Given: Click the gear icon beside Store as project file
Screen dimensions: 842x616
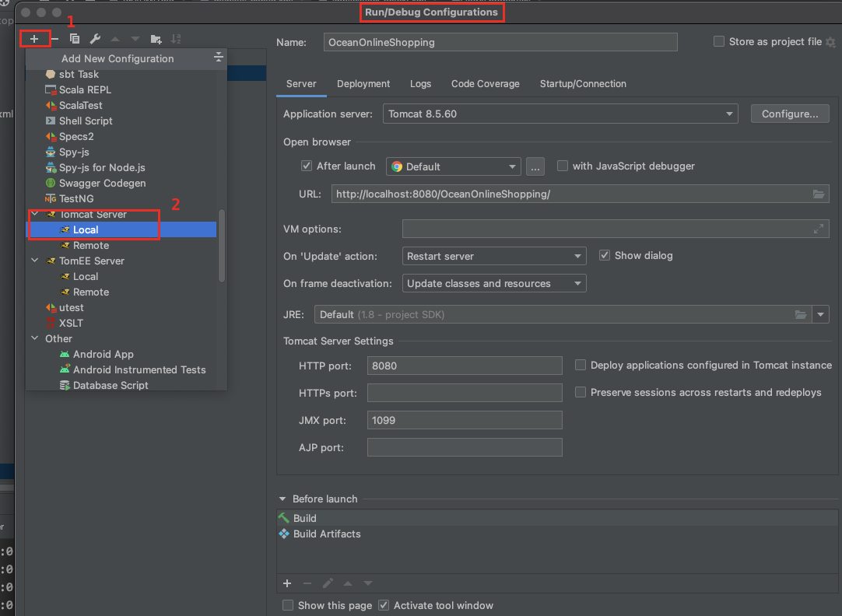Looking at the screenshot, I should tap(830, 42).
